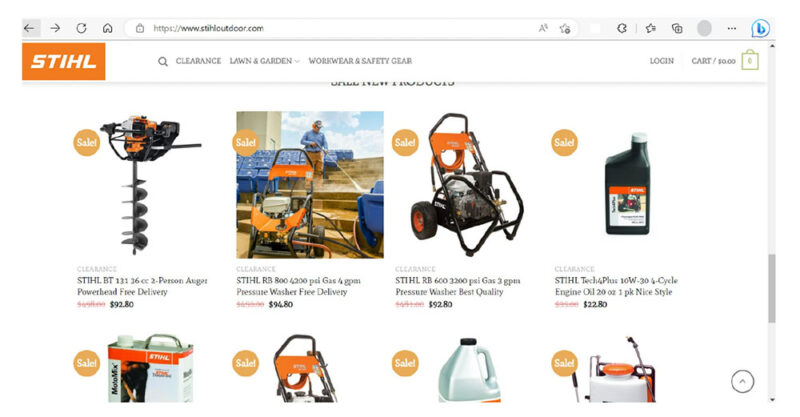The height and width of the screenshot is (417, 800).
Task: Open the site search magnifier icon
Action: click(x=163, y=62)
